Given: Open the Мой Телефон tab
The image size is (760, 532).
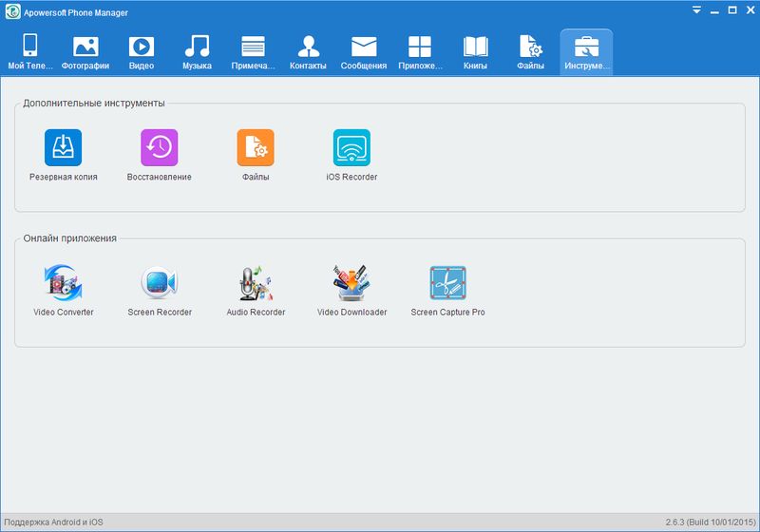Looking at the screenshot, I should [30, 52].
